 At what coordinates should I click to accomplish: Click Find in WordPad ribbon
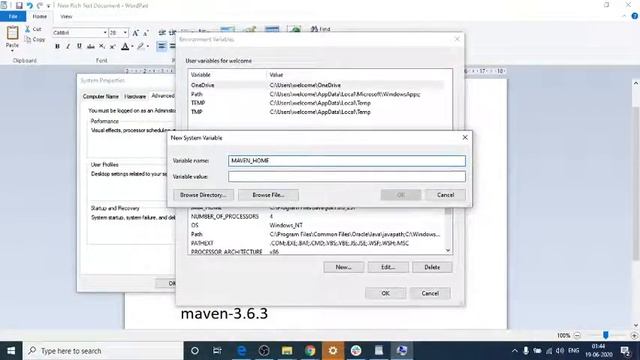[320, 29]
